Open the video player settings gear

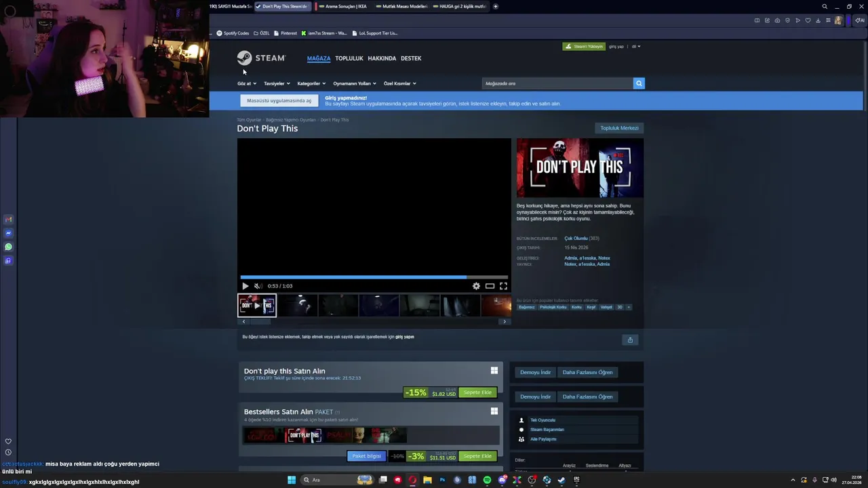476,286
